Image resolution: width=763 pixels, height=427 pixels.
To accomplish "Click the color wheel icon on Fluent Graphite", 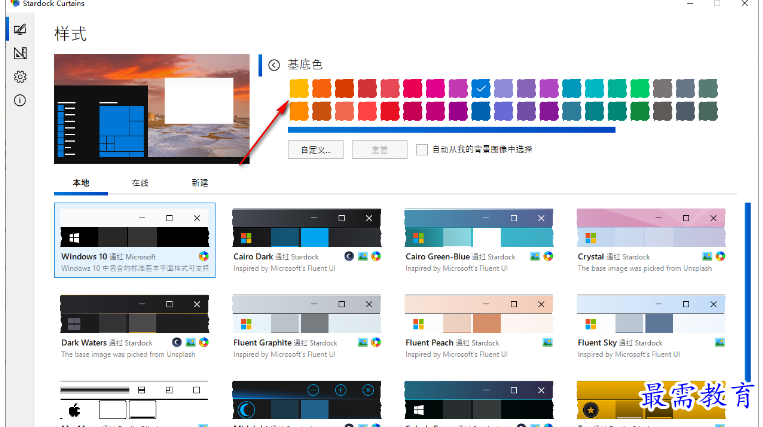I will [376, 342].
